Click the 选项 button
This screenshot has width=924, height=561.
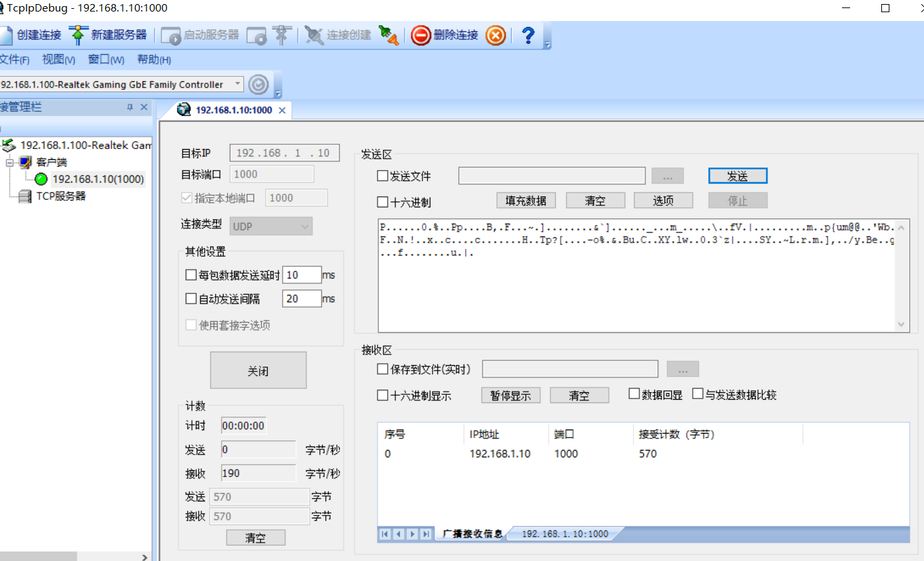(x=663, y=201)
